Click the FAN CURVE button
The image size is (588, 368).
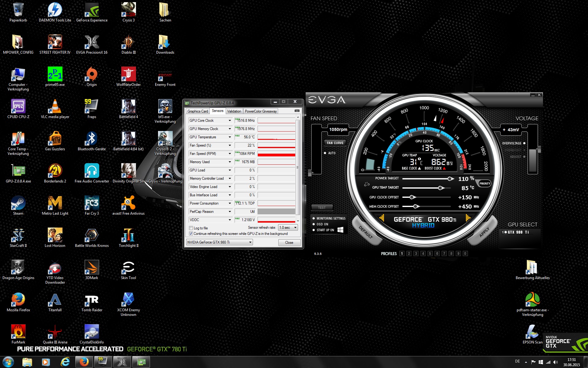[x=335, y=143]
